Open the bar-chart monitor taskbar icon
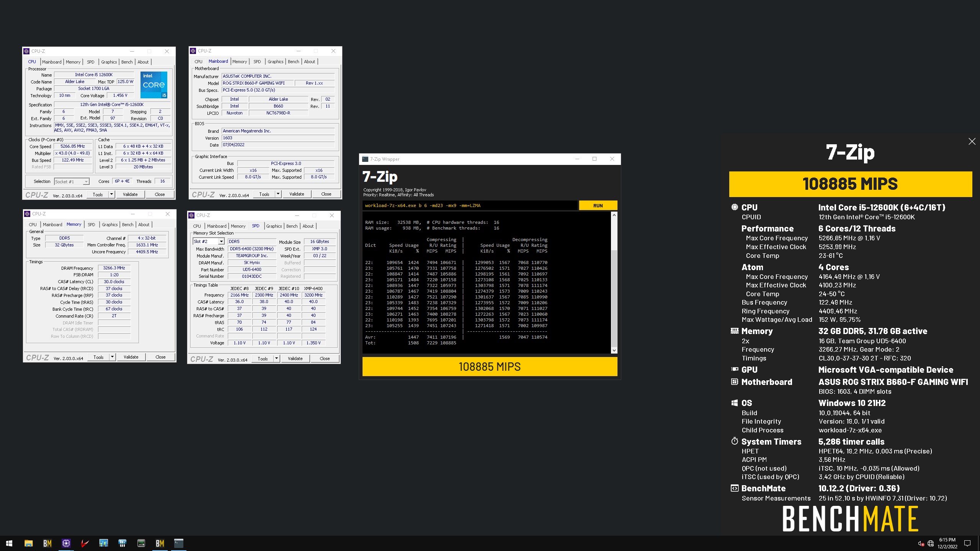This screenshot has height=551, width=980. click(x=103, y=543)
